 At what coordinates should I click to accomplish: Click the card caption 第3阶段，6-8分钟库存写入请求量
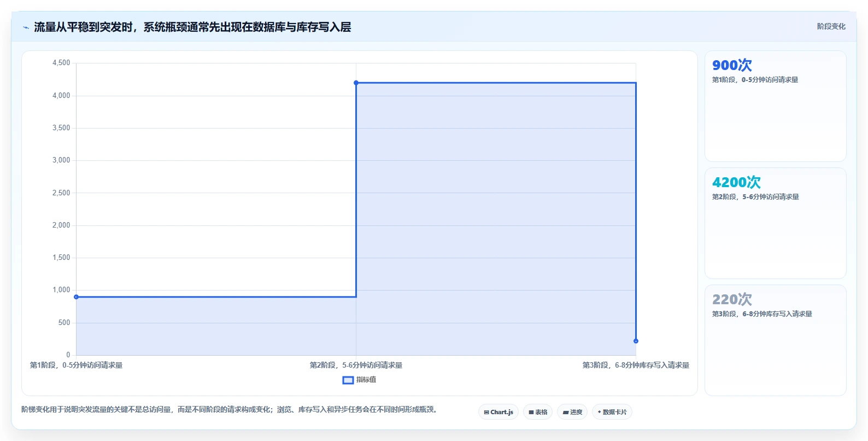click(762, 314)
